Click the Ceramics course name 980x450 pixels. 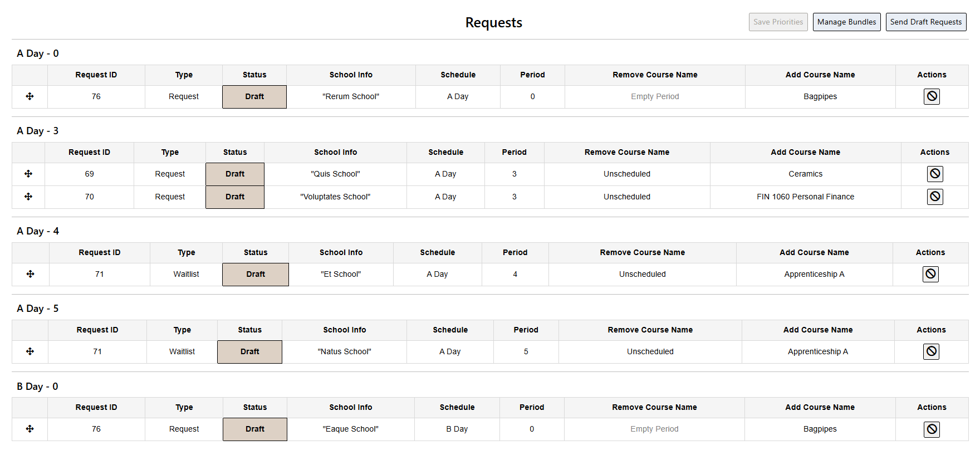[x=805, y=174]
